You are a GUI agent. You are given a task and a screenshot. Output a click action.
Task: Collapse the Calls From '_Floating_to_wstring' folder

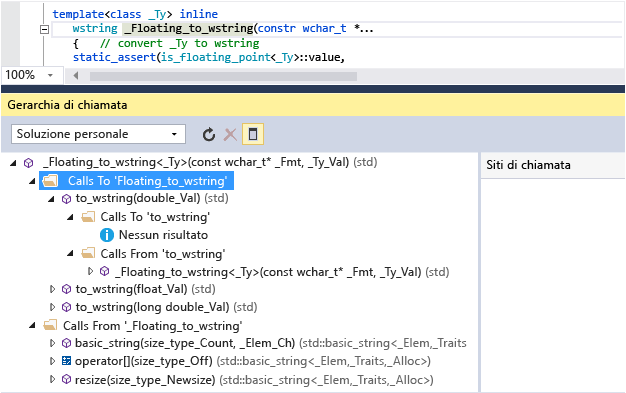(x=32, y=326)
